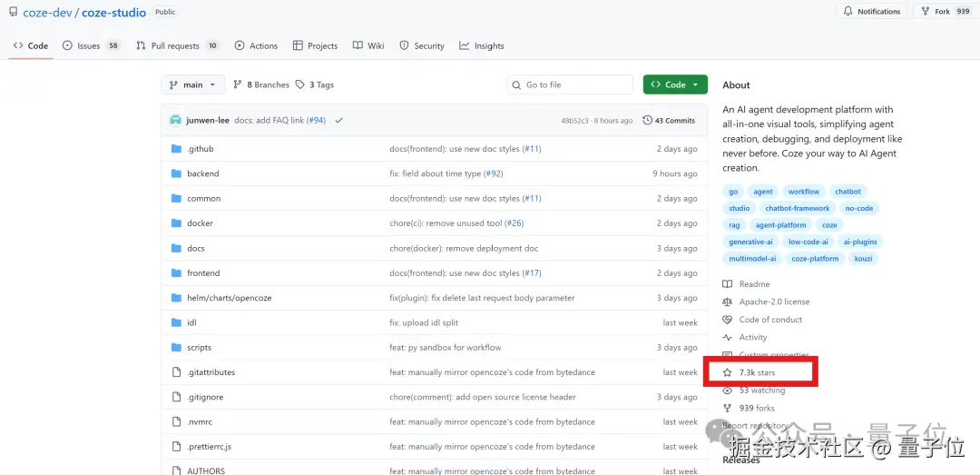Switch to the Issues tab
The width and height of the screenshot is (980, 475).
click(92, 45)
